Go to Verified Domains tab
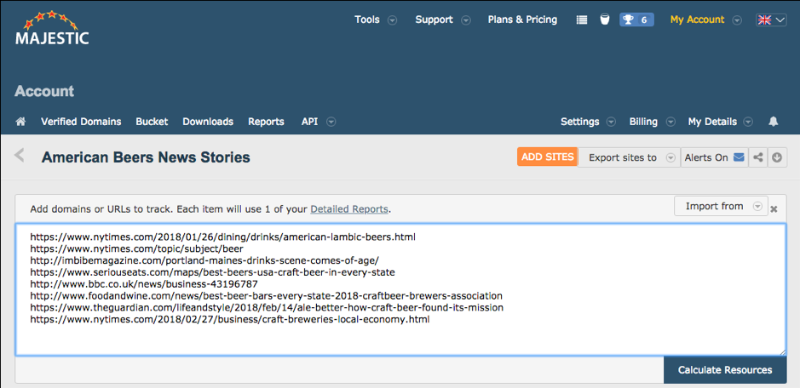Screen dimensions: 800x388 click(81, 122)
